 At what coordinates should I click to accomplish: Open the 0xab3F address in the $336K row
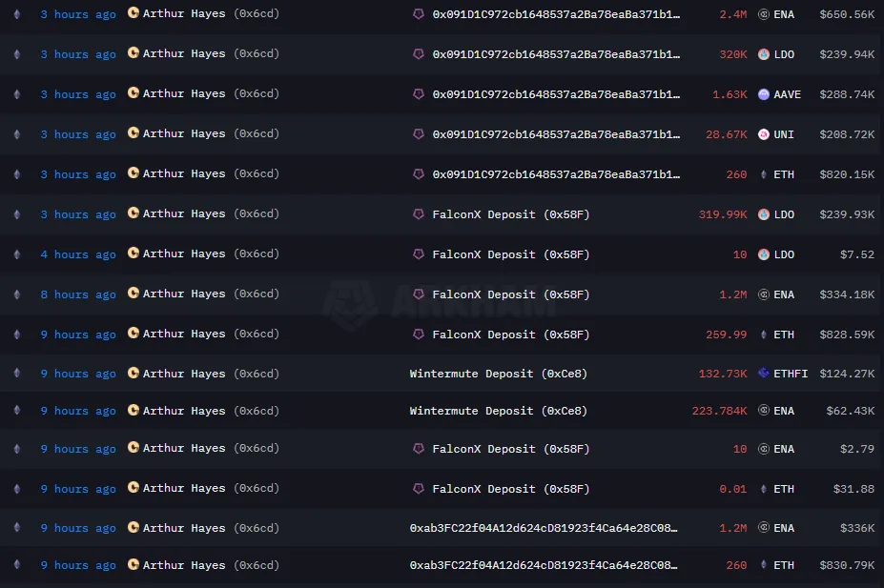544,528
